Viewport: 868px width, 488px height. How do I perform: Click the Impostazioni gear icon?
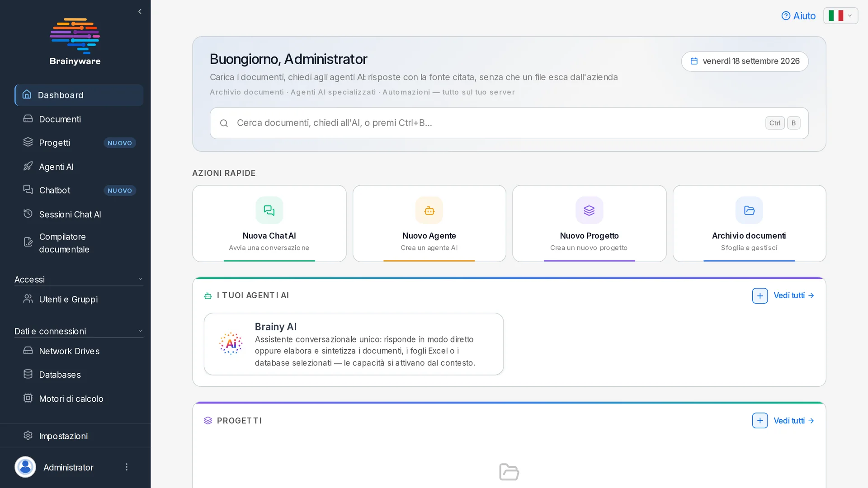28,436
